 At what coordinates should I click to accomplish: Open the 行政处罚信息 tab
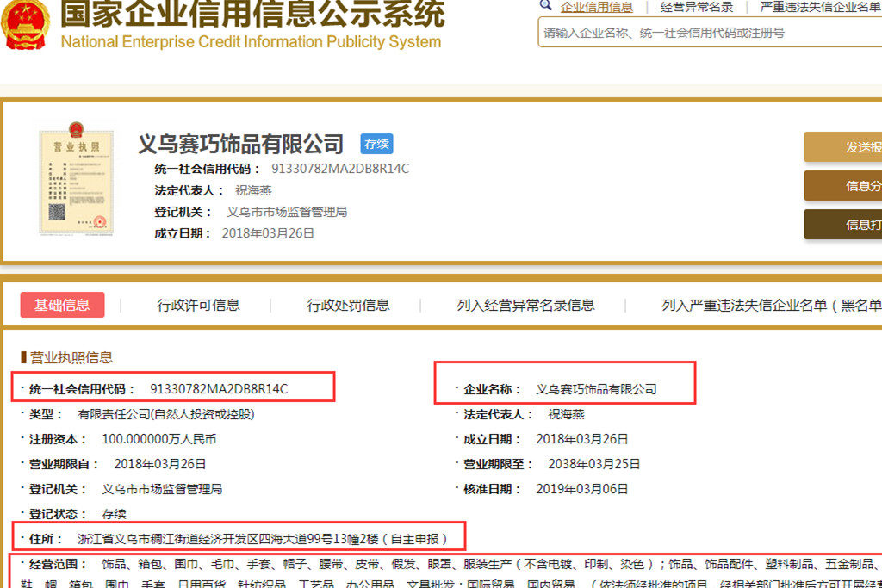coord(350,305)
